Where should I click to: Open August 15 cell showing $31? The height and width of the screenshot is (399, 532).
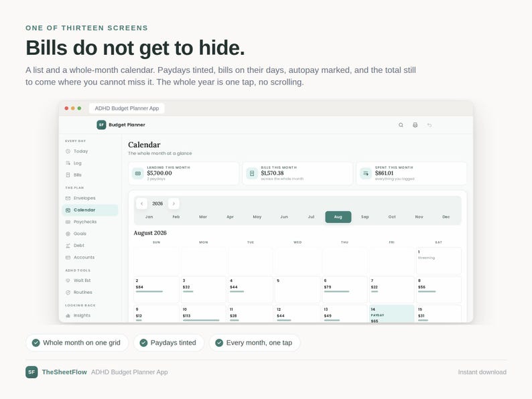[x=439, y=313]
